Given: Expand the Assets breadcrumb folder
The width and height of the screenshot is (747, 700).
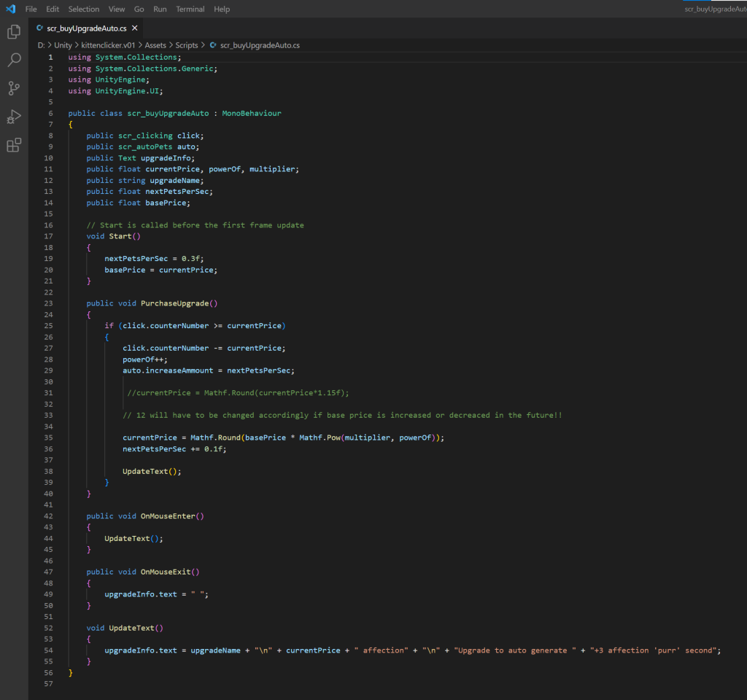Looking at the screenshot, I should point(155,45).
